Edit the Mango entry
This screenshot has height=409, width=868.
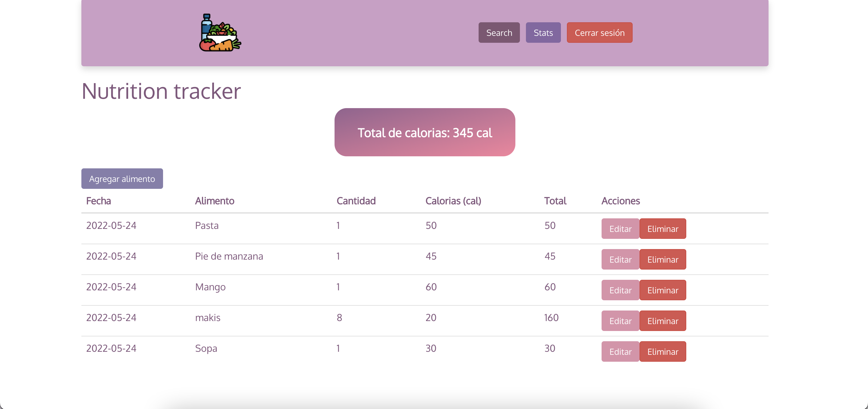(x=620, y=290)
